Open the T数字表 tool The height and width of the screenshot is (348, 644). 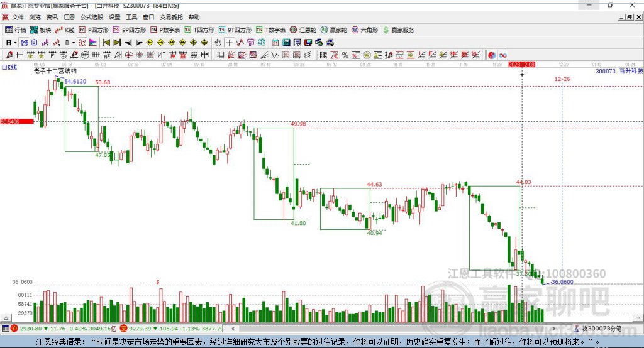point(270,30)
